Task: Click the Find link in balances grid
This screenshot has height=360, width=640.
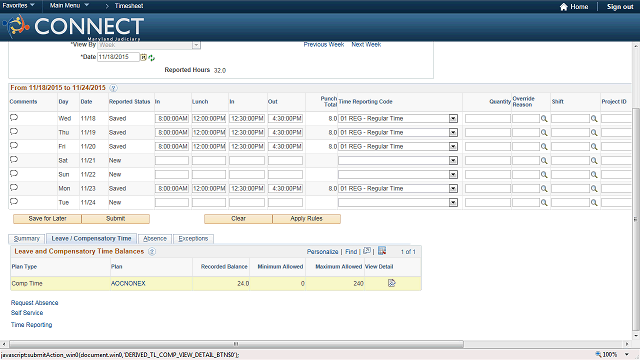Action: point(351,252)
